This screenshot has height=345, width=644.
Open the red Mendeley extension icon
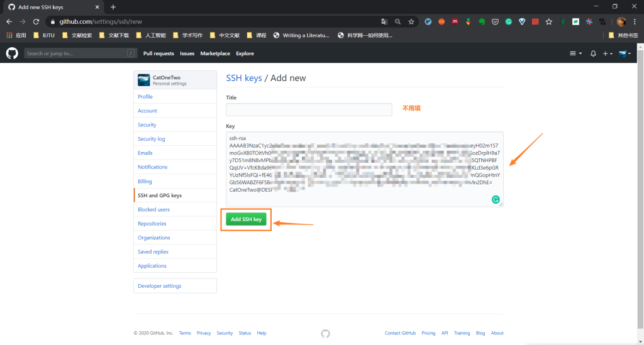pos(455,22)
